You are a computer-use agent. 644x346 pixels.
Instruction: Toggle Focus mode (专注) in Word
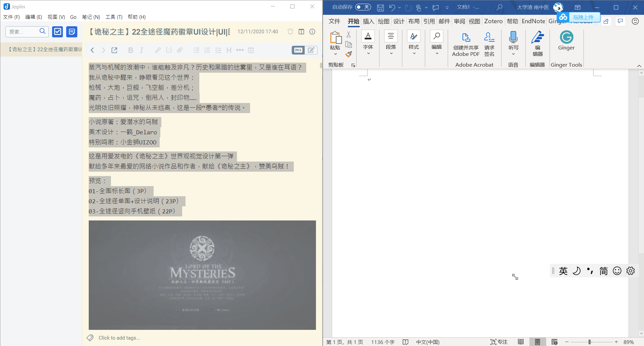[x=499, y=342]
